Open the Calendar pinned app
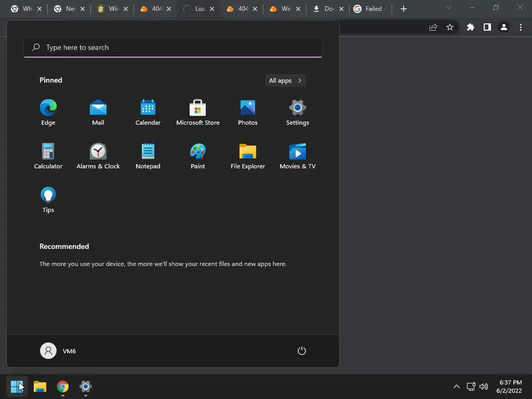 pos(148,112)
